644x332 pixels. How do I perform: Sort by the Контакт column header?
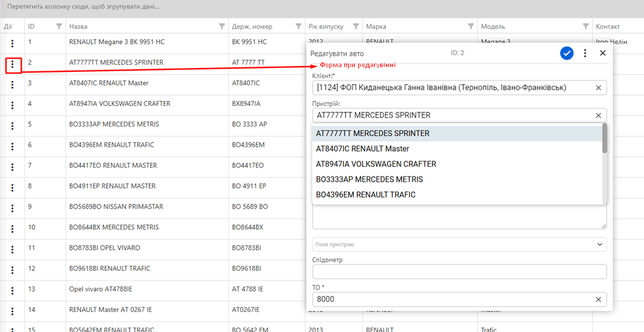pyautogui.click(x=607, y=26)
